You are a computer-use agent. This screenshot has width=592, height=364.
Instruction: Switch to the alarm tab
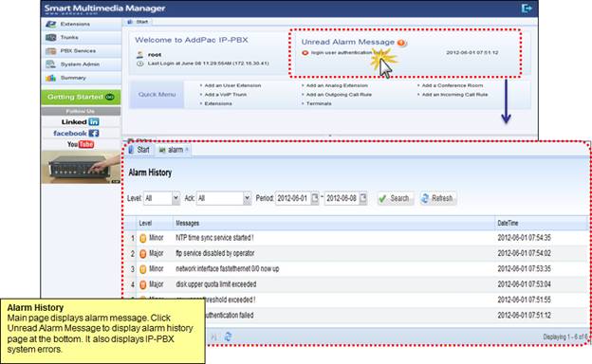tap(172, 150)
